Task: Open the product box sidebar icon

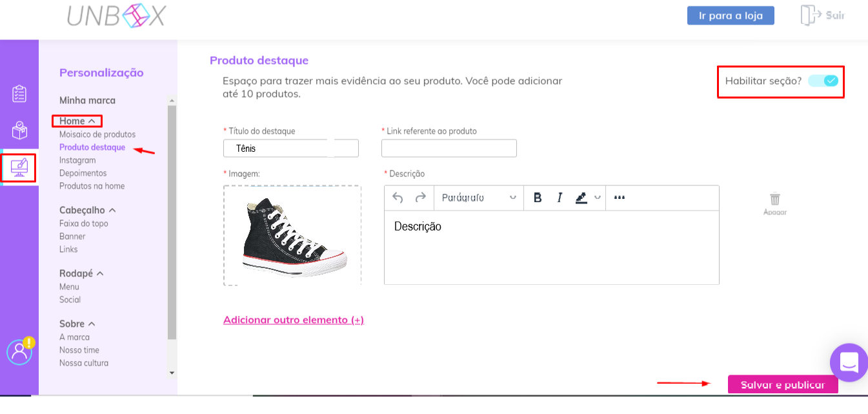Action: [x=19, y=130]
